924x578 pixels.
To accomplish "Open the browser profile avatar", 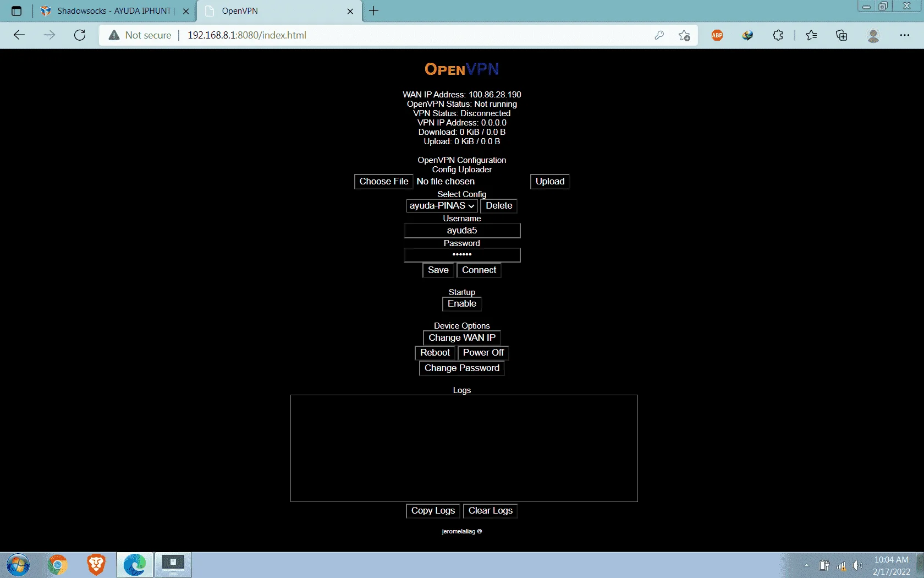I will pyautogui.click(x=873, y=35).
